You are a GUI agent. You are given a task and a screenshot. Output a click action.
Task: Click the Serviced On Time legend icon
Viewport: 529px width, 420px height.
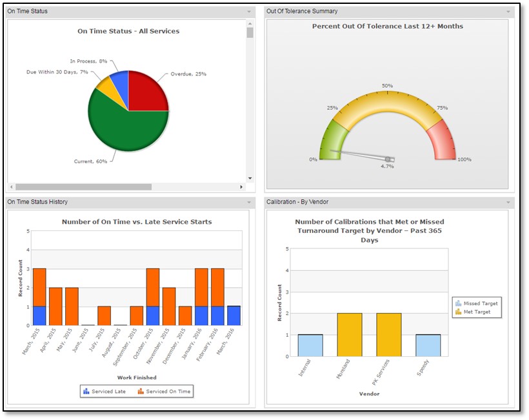click(x=141, y=392)
